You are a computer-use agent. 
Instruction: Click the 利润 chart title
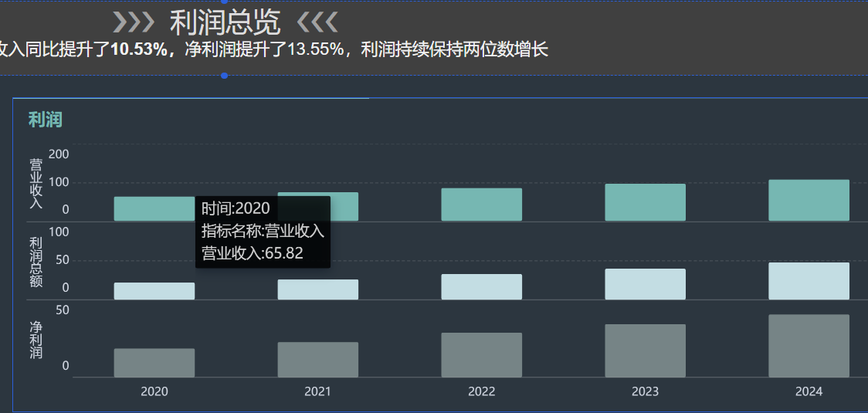point(46,119)
